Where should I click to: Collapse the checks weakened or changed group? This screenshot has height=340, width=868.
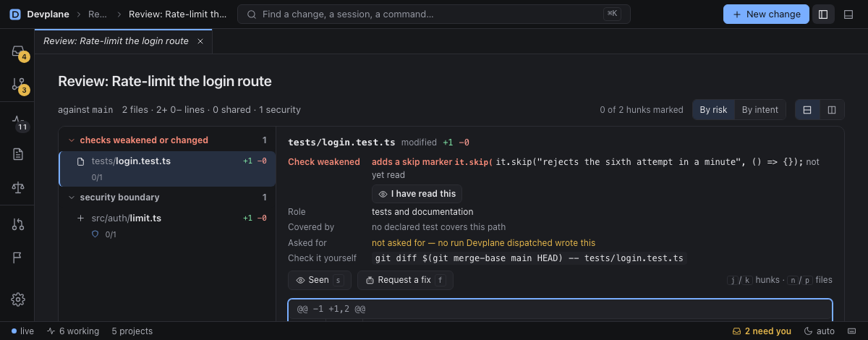(x=167, y=140)
